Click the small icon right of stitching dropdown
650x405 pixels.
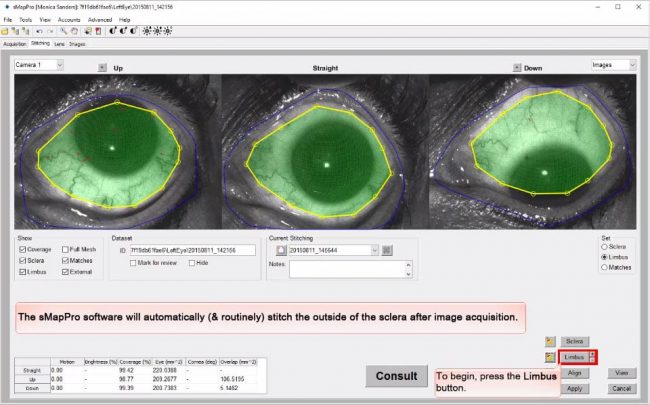(387, 250)
